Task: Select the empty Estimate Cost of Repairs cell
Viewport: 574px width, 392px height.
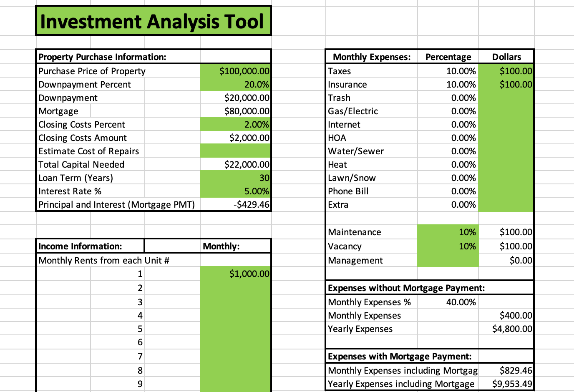Action: [x=236, y=151]
